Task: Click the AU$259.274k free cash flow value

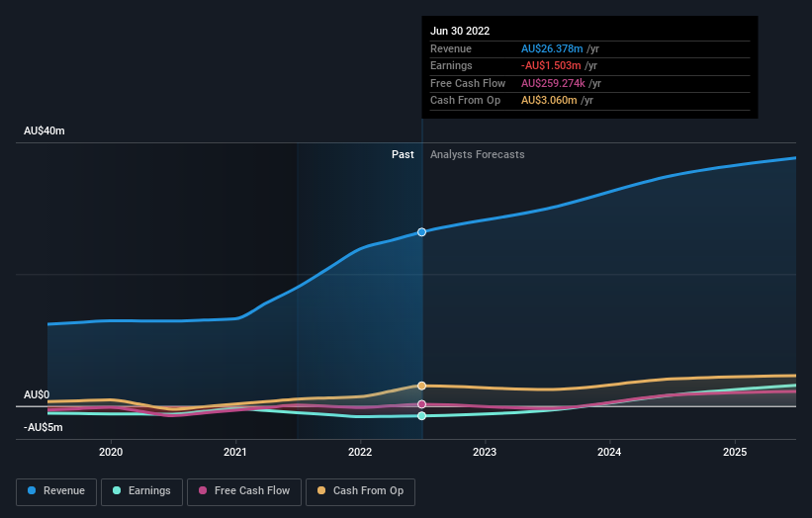Action: pos(553,83)
